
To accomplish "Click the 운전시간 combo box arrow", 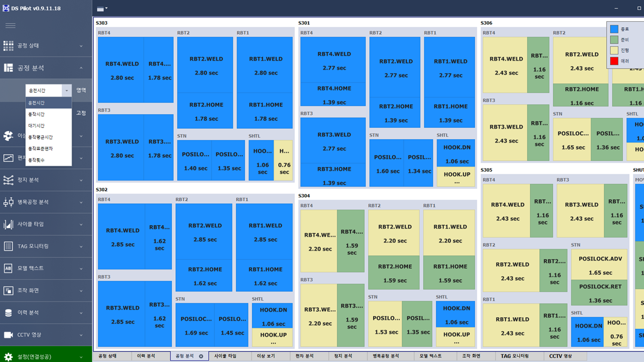I will pos(67,90).
